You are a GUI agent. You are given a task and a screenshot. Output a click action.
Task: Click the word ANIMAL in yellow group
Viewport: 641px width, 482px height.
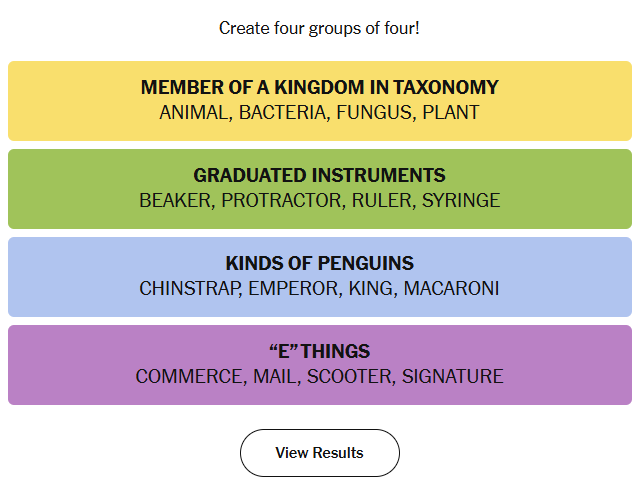click(x=195, y=112)
